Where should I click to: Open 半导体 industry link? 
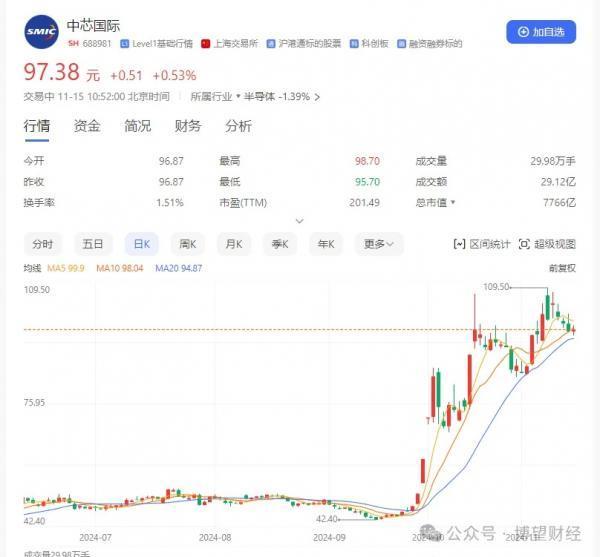pyautogui.click(x=259, y=97)
